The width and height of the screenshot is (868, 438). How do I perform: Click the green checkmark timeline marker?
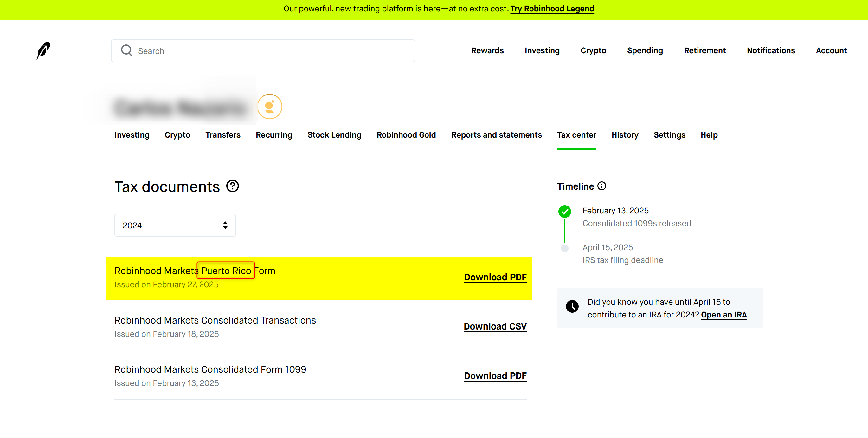[565, 212]
